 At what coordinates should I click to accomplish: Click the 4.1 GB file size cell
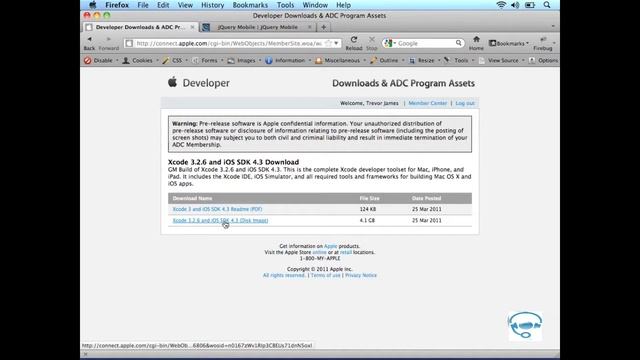[367, 220]
